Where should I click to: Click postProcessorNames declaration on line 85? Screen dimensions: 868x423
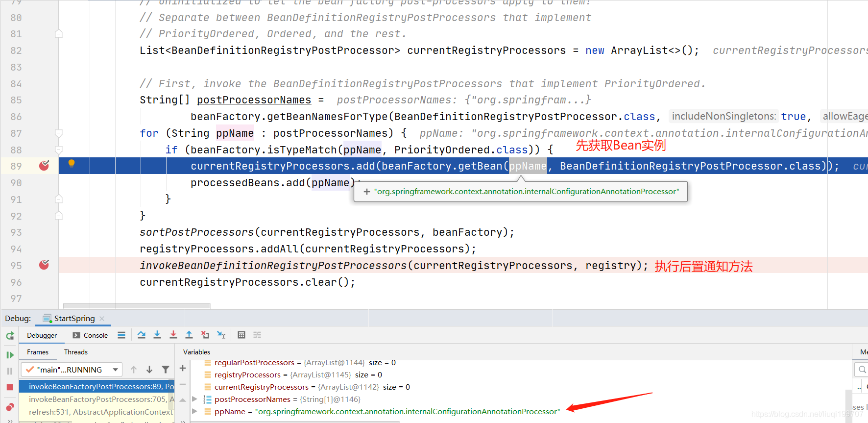(254, 100)
